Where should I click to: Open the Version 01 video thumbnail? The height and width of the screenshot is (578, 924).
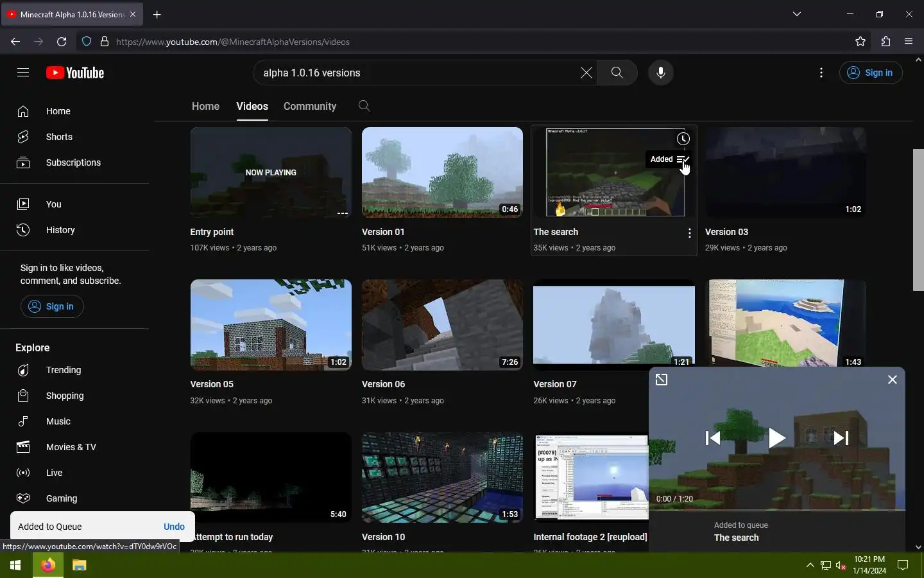[x=442, y=172]
